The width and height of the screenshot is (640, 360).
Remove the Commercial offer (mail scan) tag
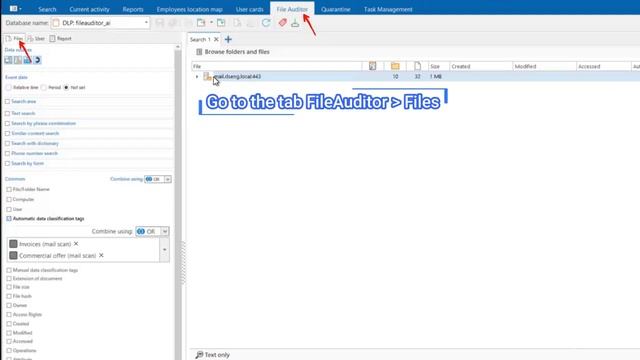(101, 255)
